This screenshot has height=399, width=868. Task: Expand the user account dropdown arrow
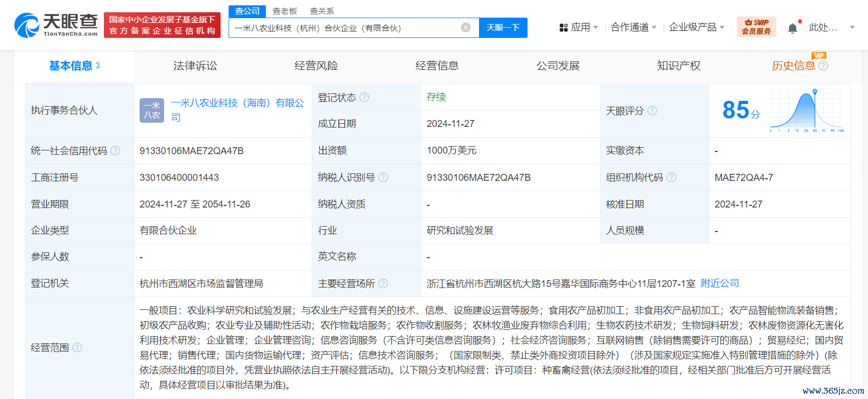pos(852,27)
